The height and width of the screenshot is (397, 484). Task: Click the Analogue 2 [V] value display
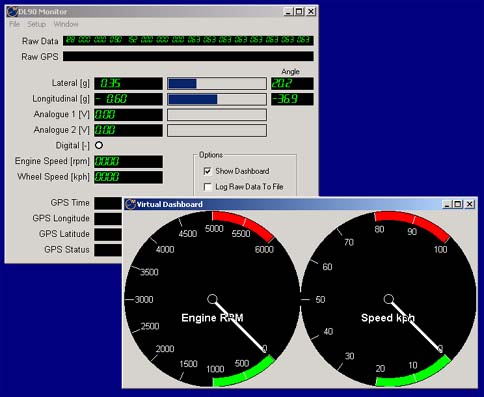point(128,130)
